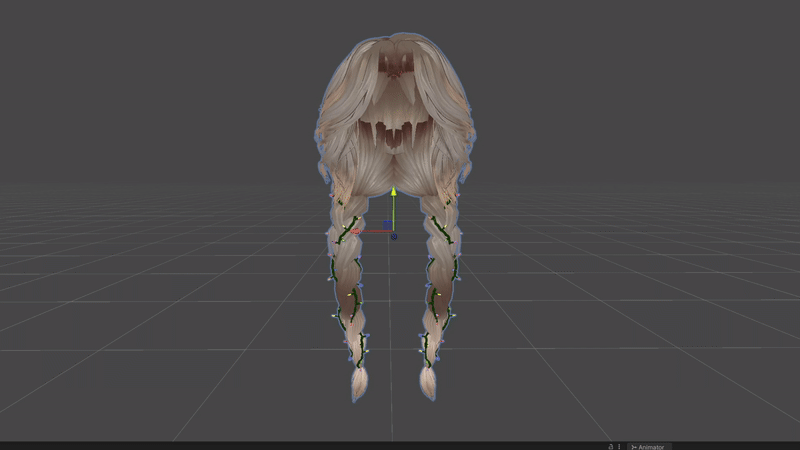800x450 pixels.
Task: Open the three-dot menu next to the lock icon
Action: [619, 446]
